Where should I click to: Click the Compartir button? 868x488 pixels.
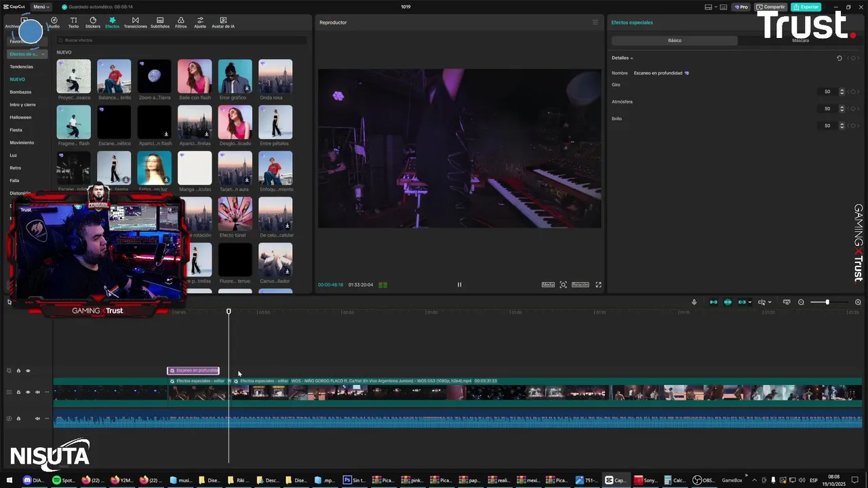[770, 7]
